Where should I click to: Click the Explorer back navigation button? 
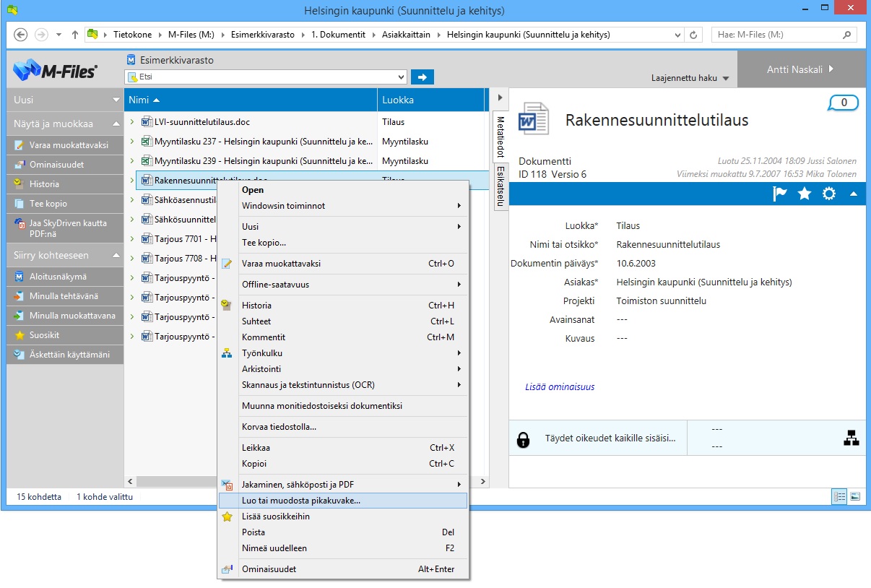[20, 35]
